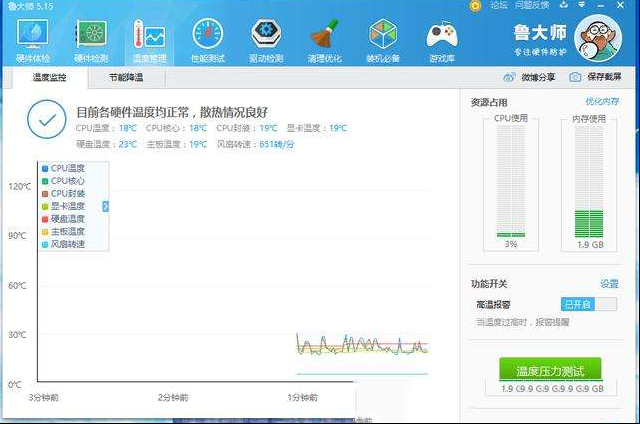The height and width of the screenshot is (424, 640).
Task: Switch to the 节能降温 tab
Action: click(126, 77)
